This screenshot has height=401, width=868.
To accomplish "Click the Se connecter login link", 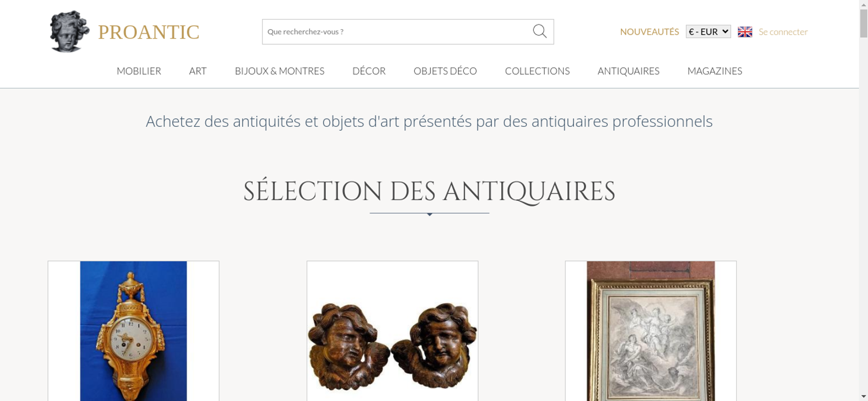I will click(x=783, y=32).
